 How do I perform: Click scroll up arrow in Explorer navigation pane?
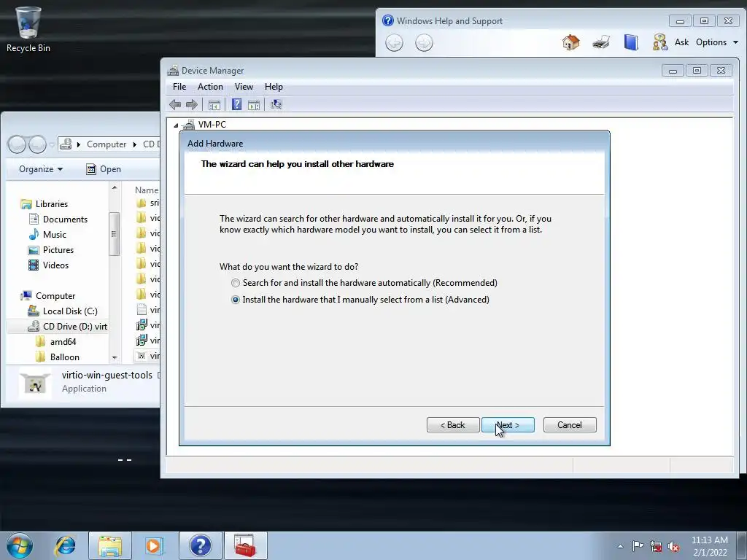[115, 188]
